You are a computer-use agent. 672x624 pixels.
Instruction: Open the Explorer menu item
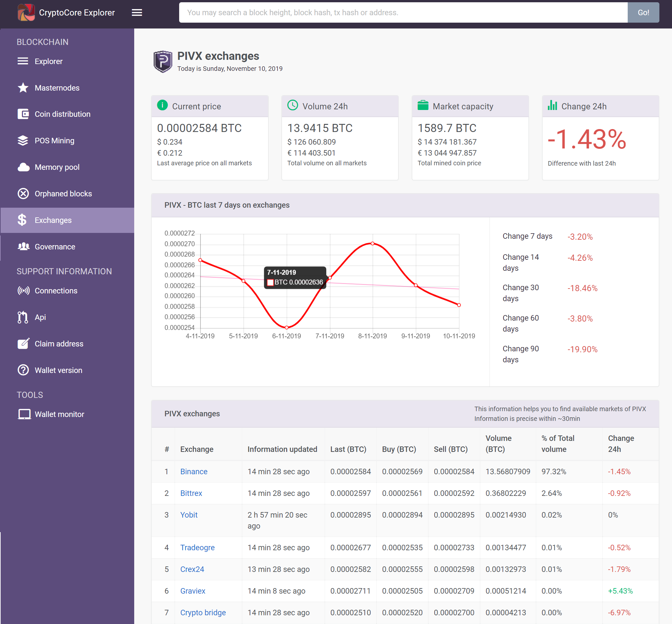click(67, 61)
